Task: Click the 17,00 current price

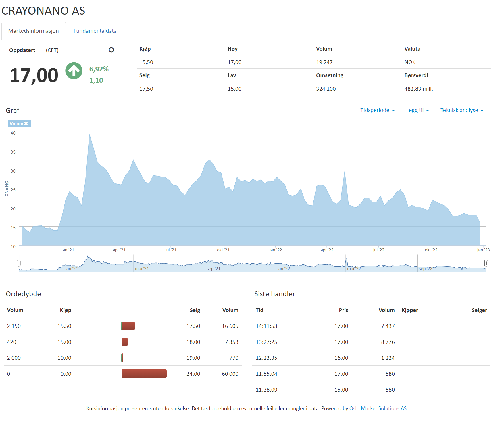Action: (34, 75)
